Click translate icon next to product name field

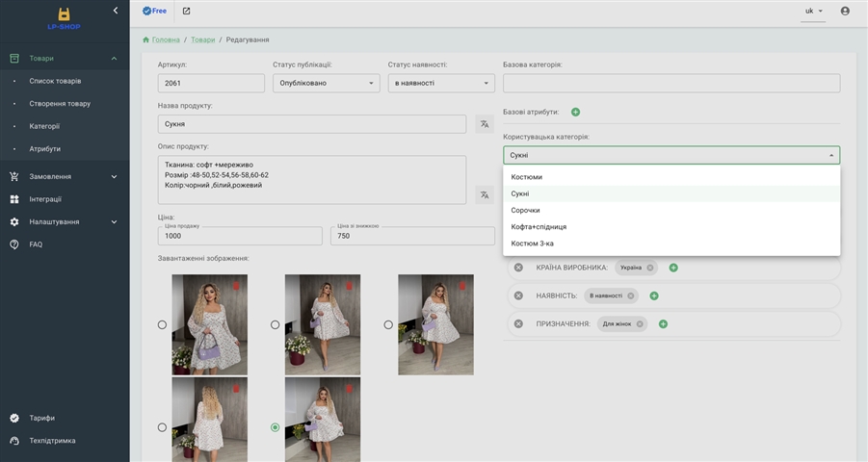point(485,124)
